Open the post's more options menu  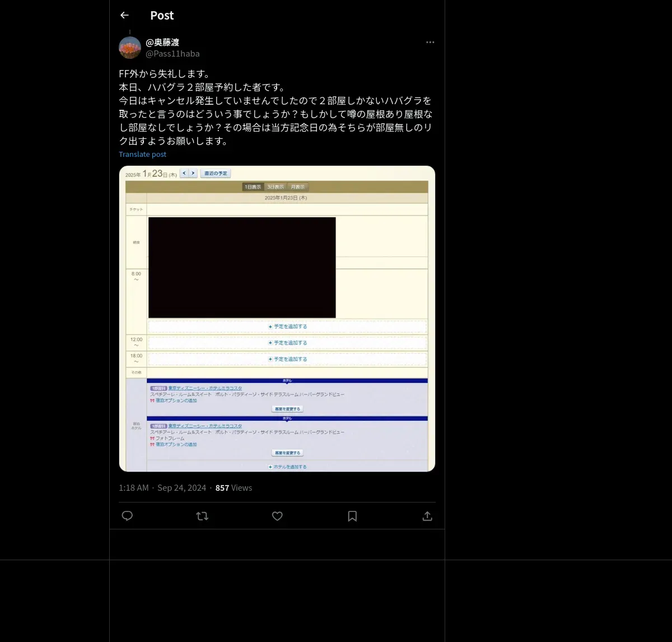(430, 42)
